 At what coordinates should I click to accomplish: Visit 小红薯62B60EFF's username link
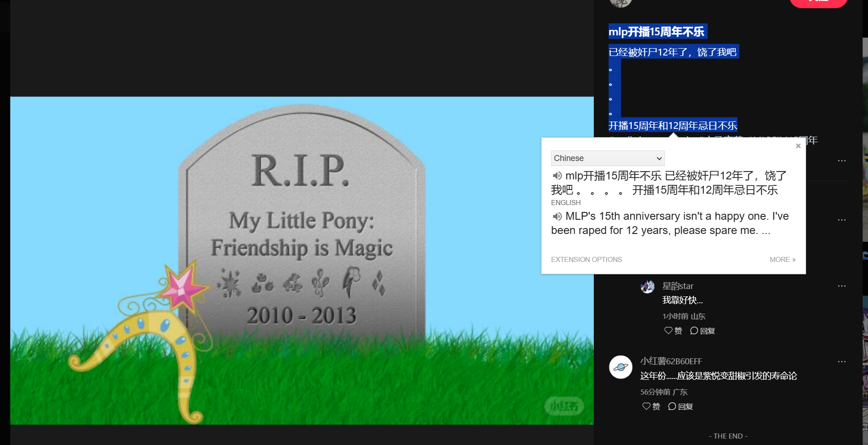pyautogui.click(x=671, y=362)
